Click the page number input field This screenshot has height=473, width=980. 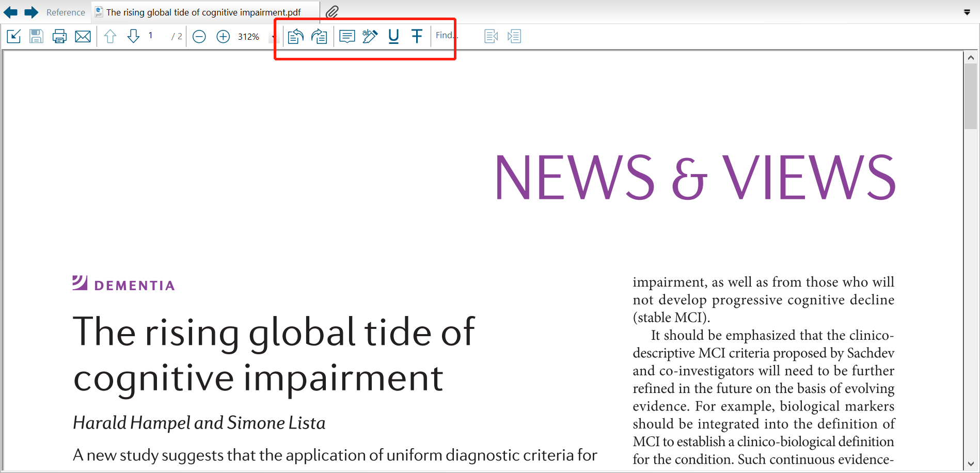(150, 36)
